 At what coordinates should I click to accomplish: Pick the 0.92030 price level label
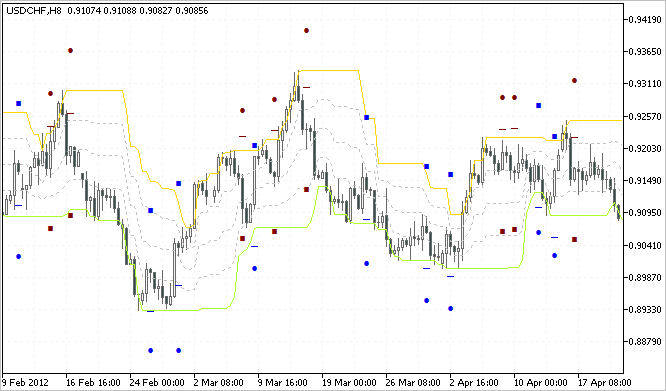[x=645, y=149]
